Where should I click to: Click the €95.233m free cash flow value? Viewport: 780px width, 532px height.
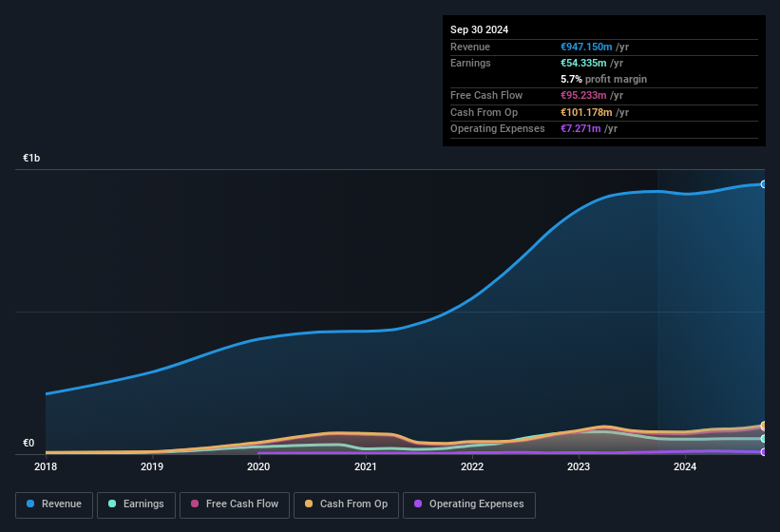pyautogui.click(x=583, y=95)
